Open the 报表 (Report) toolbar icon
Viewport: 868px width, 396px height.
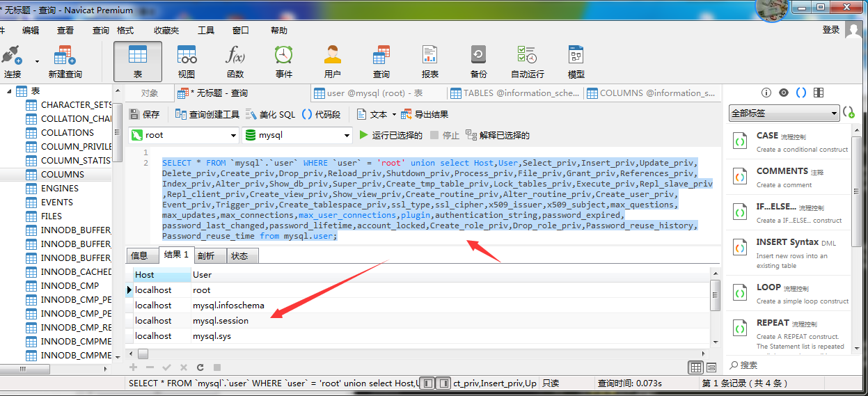pyautogui.click(x=429, y=61)
